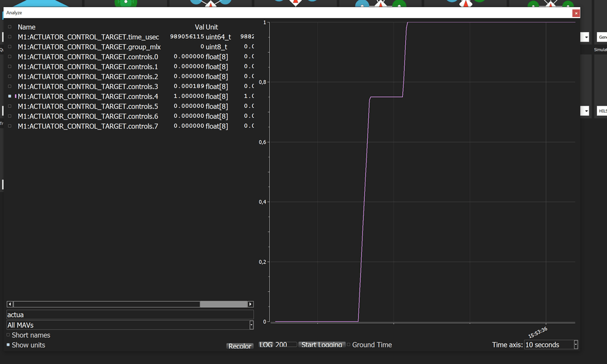Click the value 1.000000 for controls.4
Screen dimensions: 607x364
click(x=189, y=96)
